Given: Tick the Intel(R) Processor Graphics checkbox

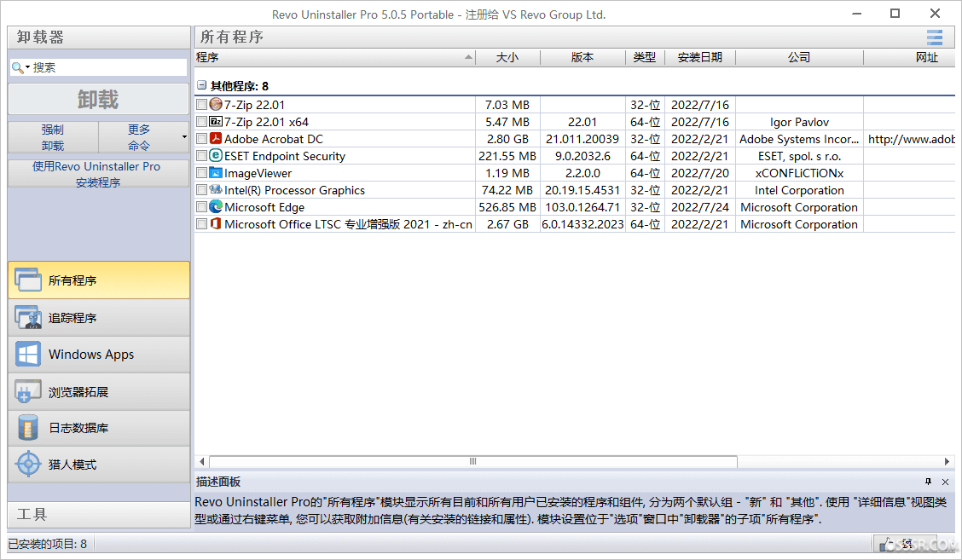Looking at the screenshot, I should point(201,190).
